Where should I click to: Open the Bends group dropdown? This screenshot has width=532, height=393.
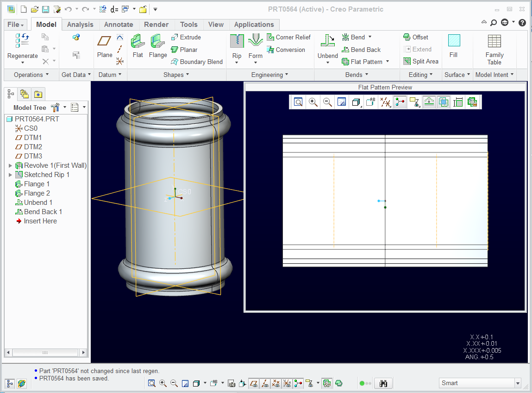tap(357, 75)
